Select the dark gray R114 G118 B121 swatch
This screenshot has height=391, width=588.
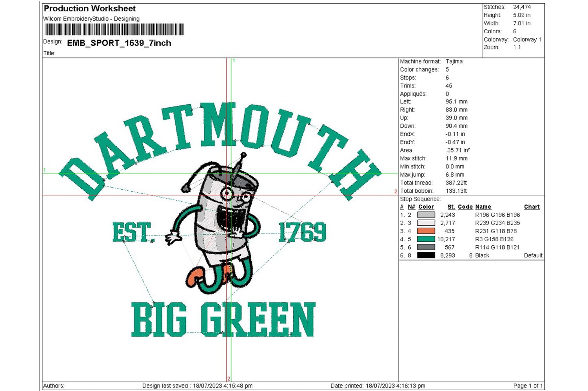tap(426, 247)
